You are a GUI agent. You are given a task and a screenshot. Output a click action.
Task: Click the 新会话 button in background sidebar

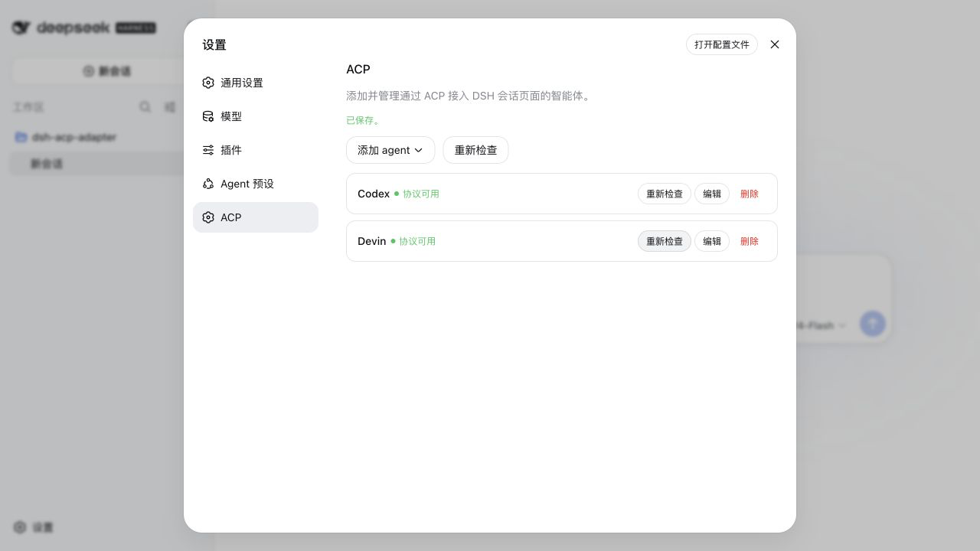tap(107, 71)
